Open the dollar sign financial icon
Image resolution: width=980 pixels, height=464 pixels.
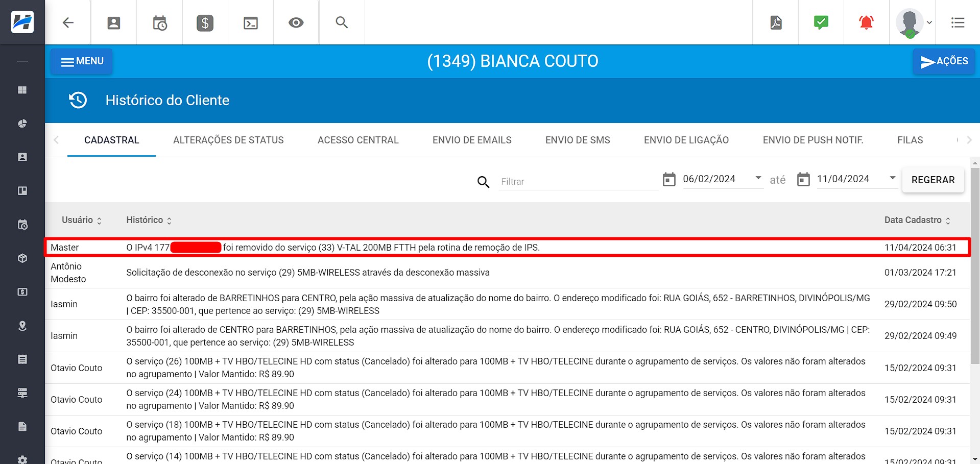point(205,23)
